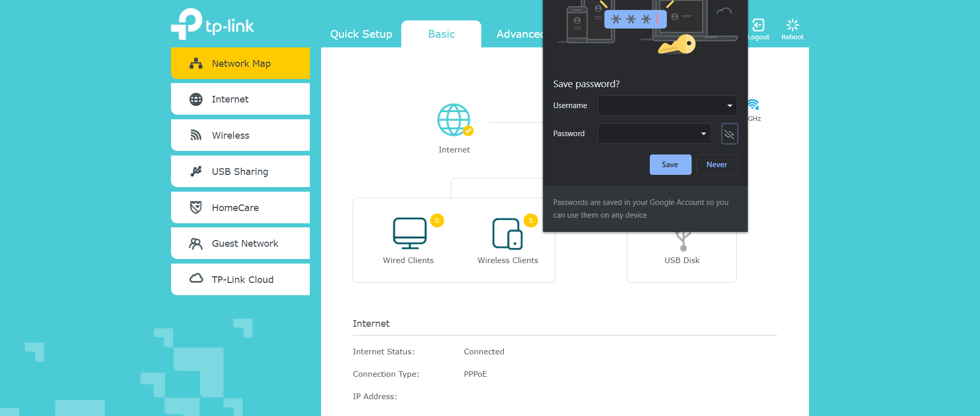This screenshot has width=980, height=416.
Task: Open the USB Sharing menu
Action: [240, 171]
